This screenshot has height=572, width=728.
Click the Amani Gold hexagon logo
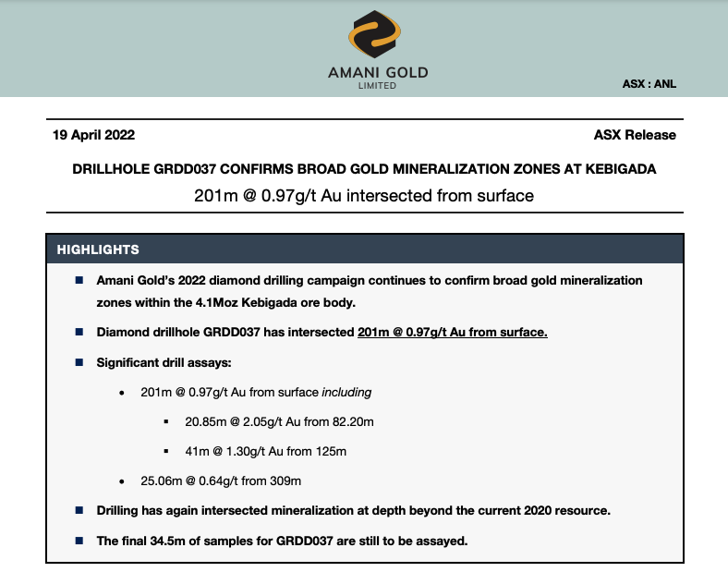click(x=375, y=34)
